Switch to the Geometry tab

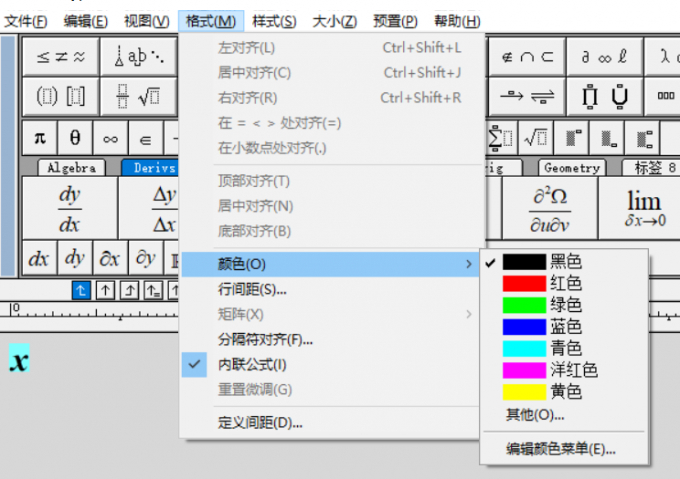pos(572,168)
